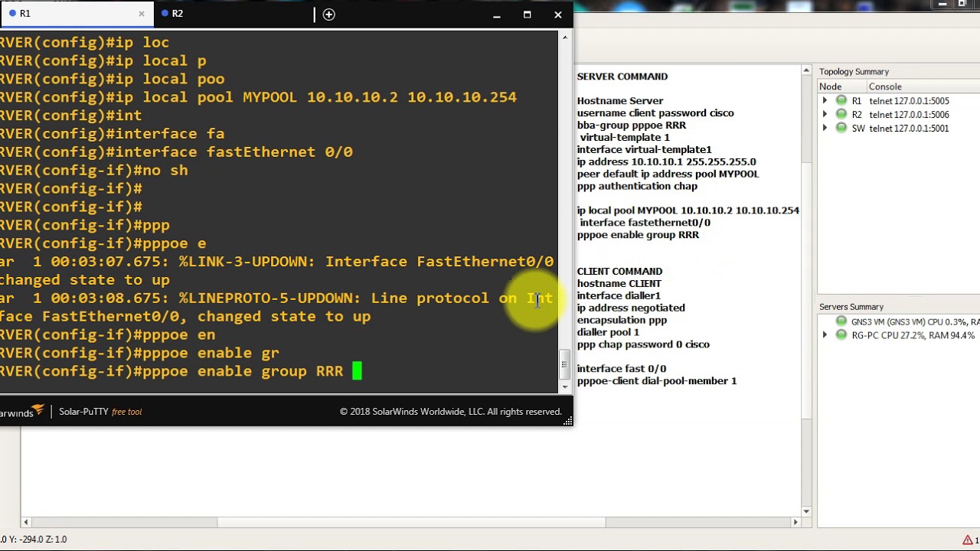Sort by the Console column header
The image size is (980, 551).
coord(923,86)
